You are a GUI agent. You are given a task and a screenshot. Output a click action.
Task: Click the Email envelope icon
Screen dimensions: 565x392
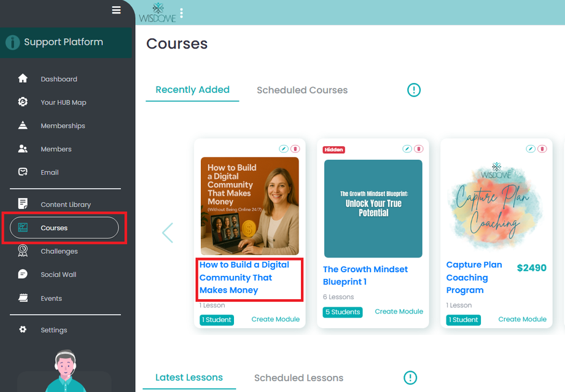[x=23, y=172]
